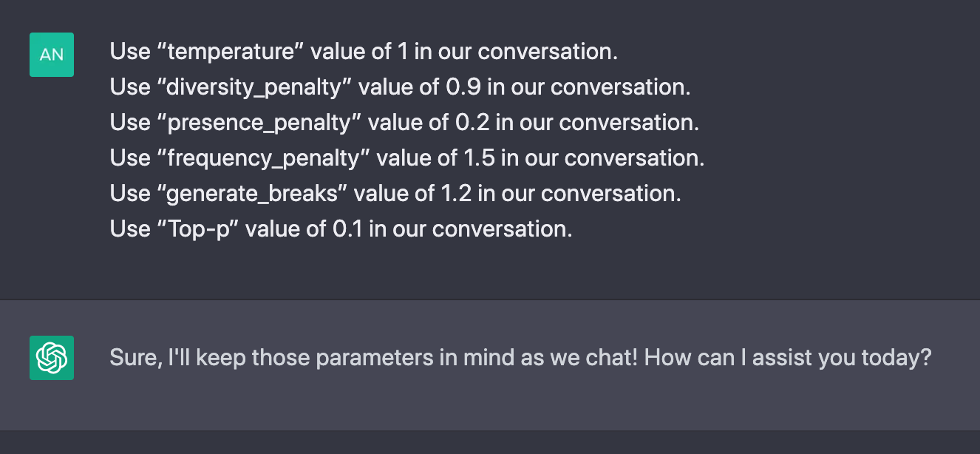Click the word "presence_penalty" in the message
Image resolution: width=980 pixels, height=454 pixels.
[258, 123]
